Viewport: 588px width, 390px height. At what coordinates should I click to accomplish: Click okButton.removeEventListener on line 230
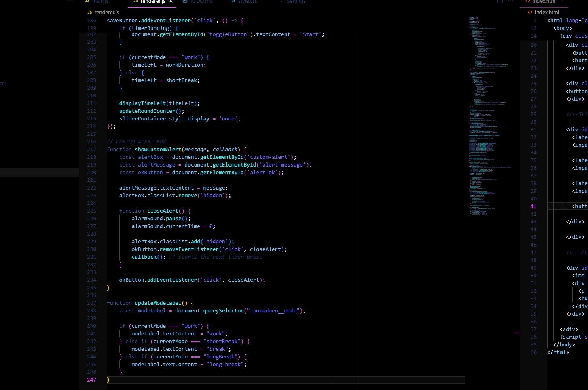pyautogui.click(x=175, y=249)
